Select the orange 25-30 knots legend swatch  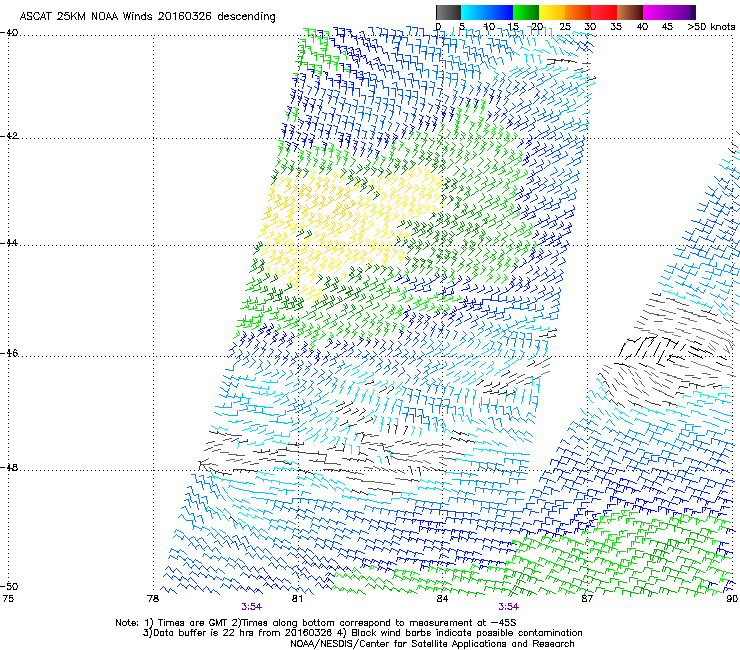578,12
